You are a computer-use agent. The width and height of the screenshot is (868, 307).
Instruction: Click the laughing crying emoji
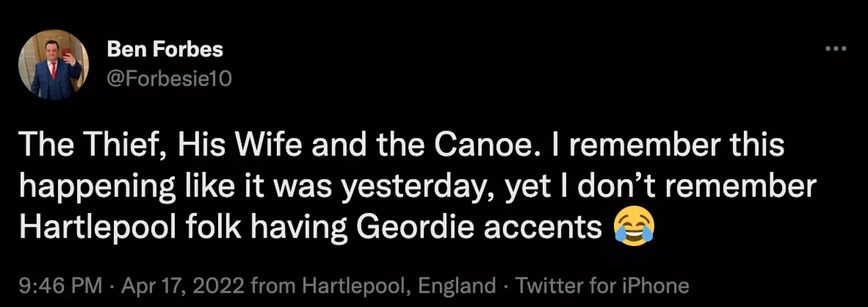click(x=634, y=228)
